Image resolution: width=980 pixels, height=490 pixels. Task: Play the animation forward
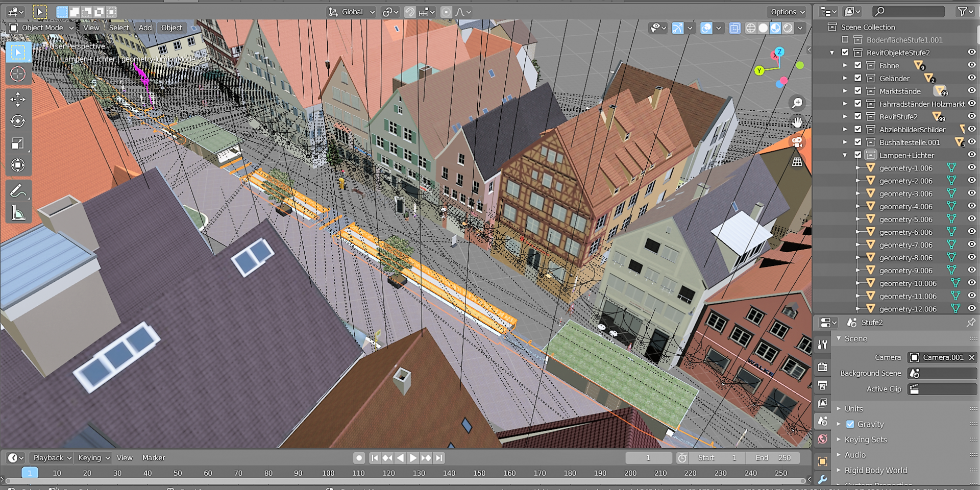tap(413, 458)
